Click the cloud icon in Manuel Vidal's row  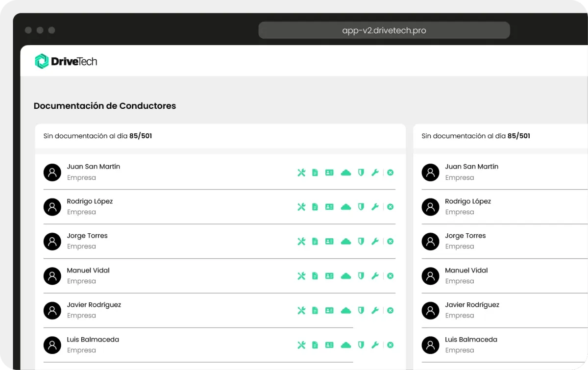click(346, 276)
